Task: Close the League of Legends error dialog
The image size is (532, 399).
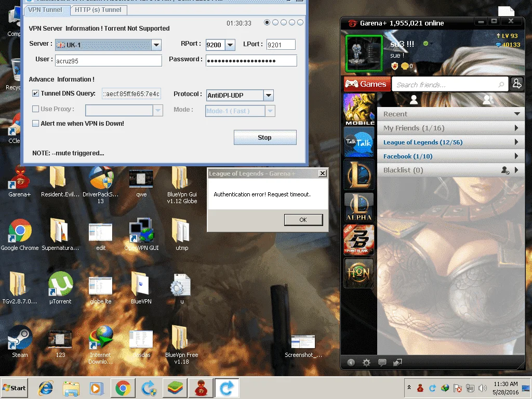Action: pyautogui.click(x=322, y=174)
